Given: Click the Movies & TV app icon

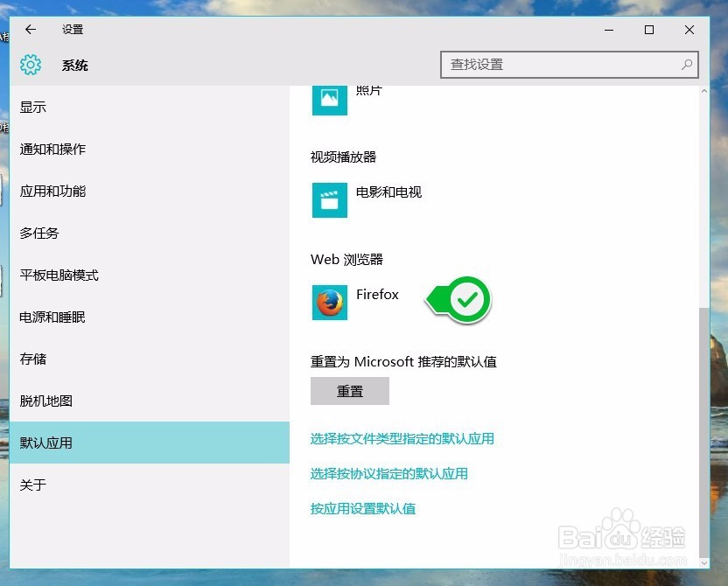Looking at the screenshot, I should point(330,200).
